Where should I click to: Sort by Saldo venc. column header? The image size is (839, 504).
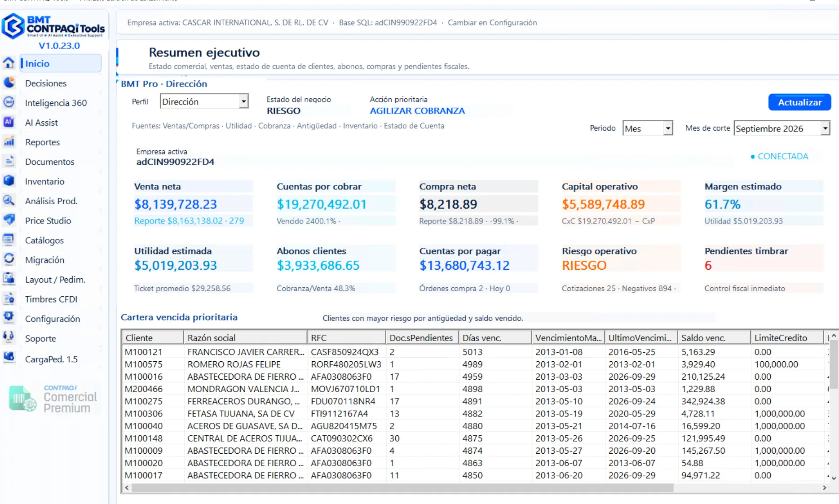(x=714, y=337)
